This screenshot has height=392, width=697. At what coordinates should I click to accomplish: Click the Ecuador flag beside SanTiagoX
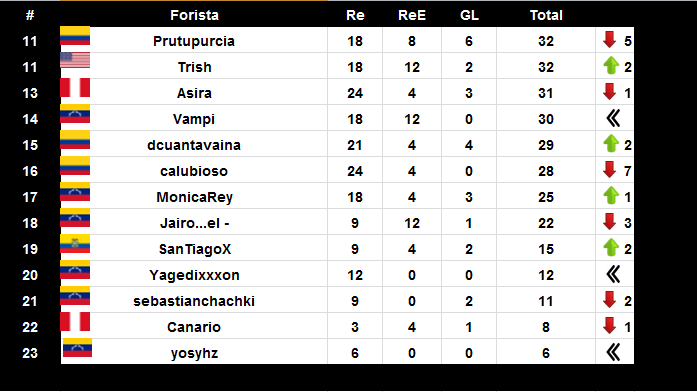coord(75,244)
